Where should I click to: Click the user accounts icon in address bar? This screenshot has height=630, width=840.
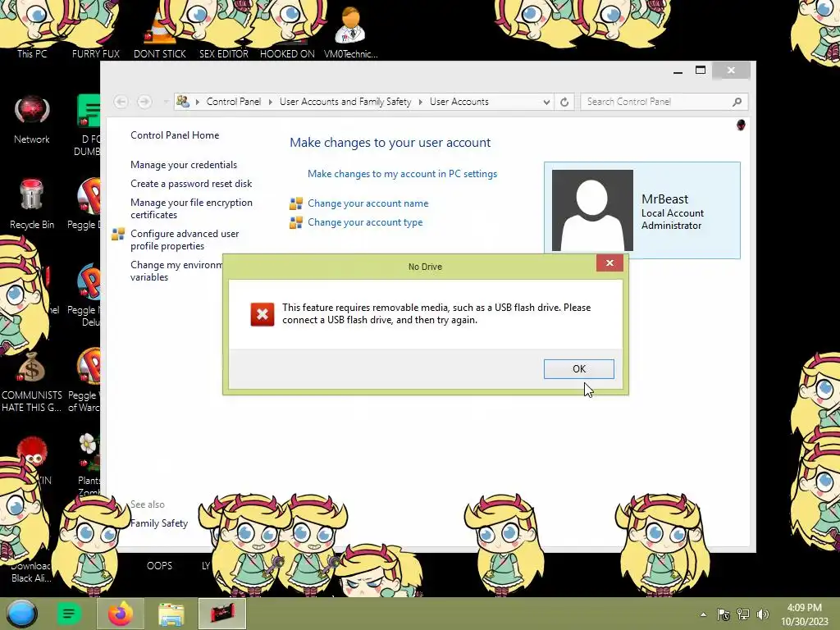click(183, 101)
